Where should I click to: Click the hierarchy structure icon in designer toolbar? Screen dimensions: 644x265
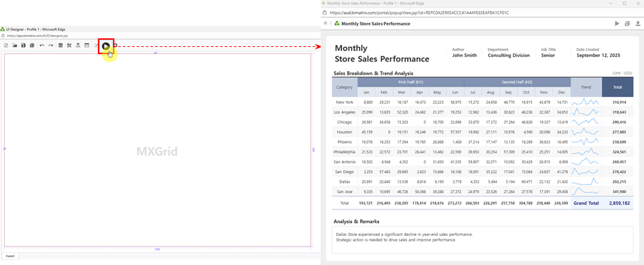(x=77, y=46)
